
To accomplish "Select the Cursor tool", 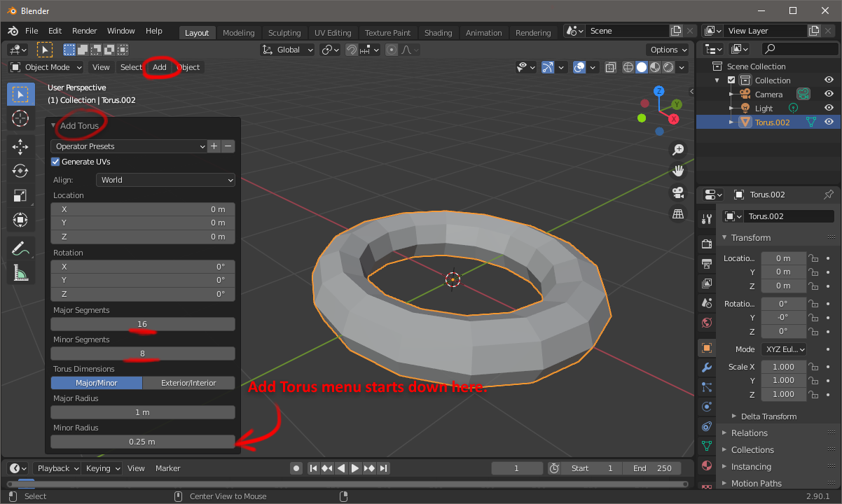I will (x=20, y=118).
